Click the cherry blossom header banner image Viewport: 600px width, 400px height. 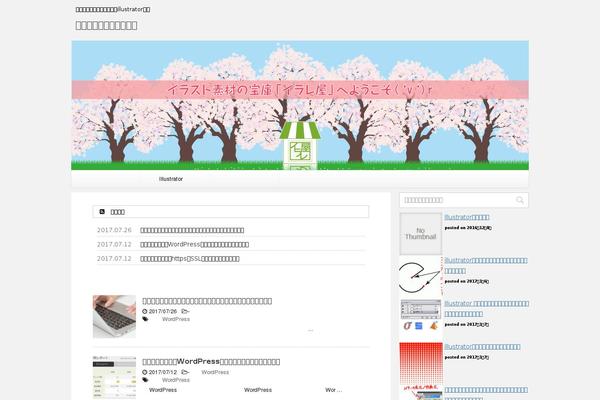click(x=300, y=105)
